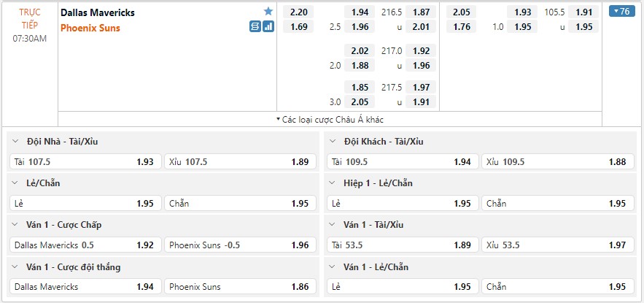644x303 pixels.
Task: Open match statistics bar chart icon
Action: click(268, 27)
